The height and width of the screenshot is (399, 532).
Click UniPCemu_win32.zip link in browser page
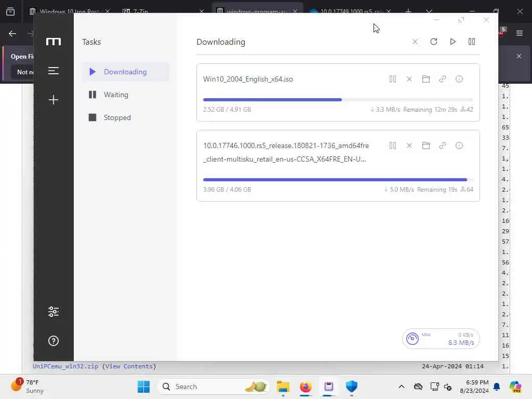point(65,366)
